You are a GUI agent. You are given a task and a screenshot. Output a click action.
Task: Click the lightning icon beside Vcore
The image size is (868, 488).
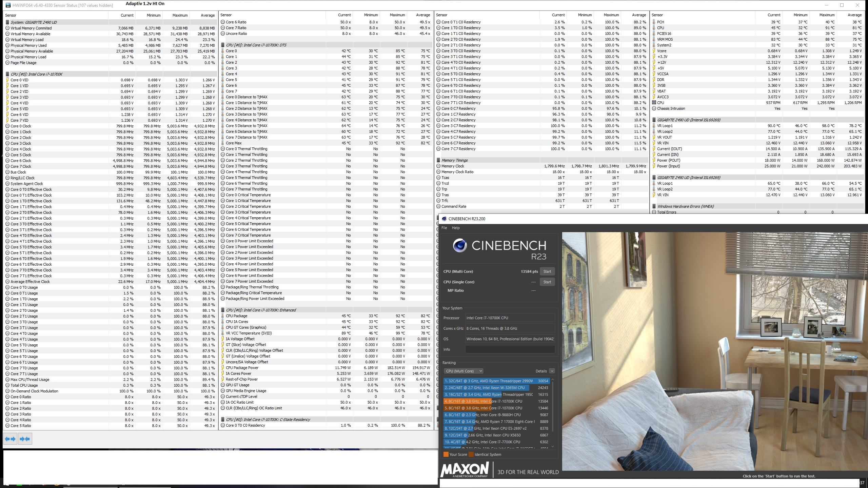tap(654, 51)
